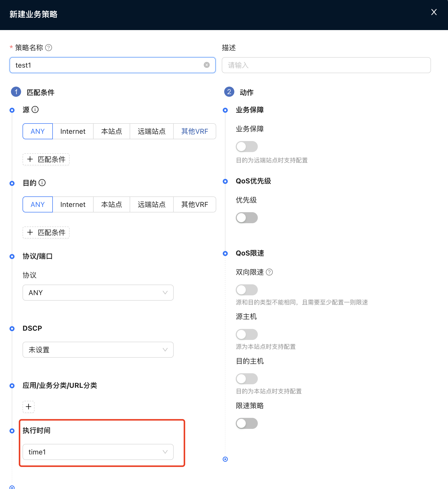Close the 新建业务策略 dialog
Image resolution: width=448 pixels, height=489 pixels.
pyautogui.click(x=434, y=12)
